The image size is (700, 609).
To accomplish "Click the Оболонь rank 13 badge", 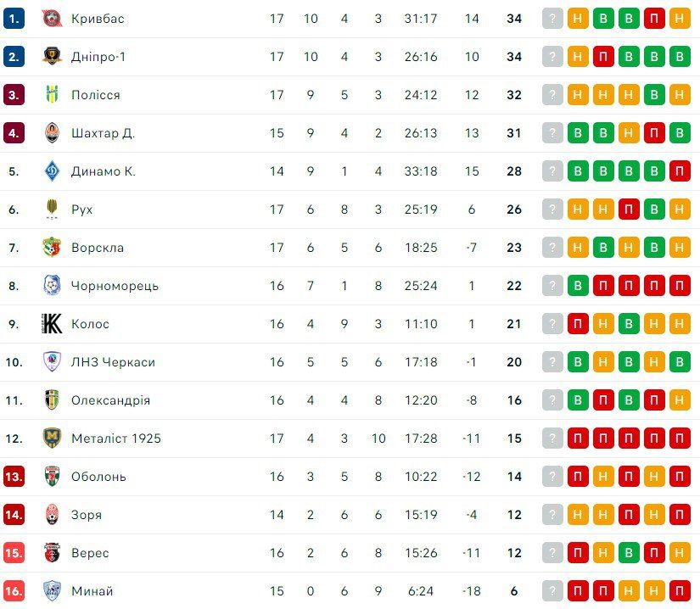I will pyautogui.click(x=14, y=477).
